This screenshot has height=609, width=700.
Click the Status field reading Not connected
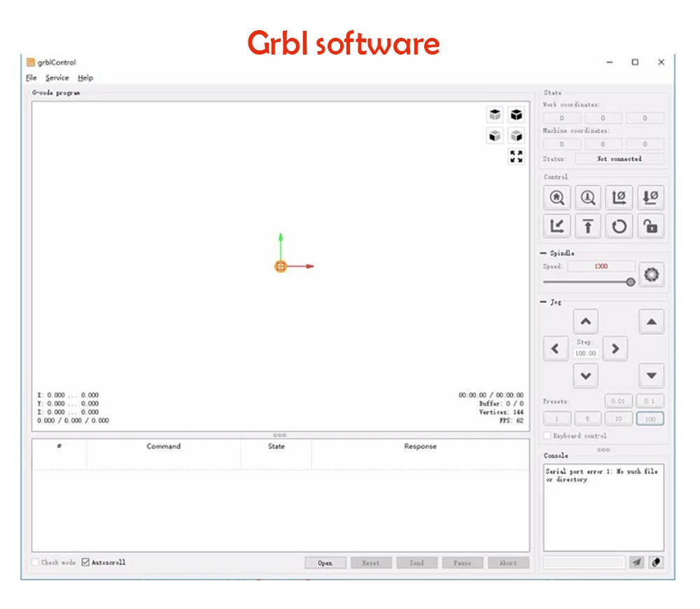point(619,158)
